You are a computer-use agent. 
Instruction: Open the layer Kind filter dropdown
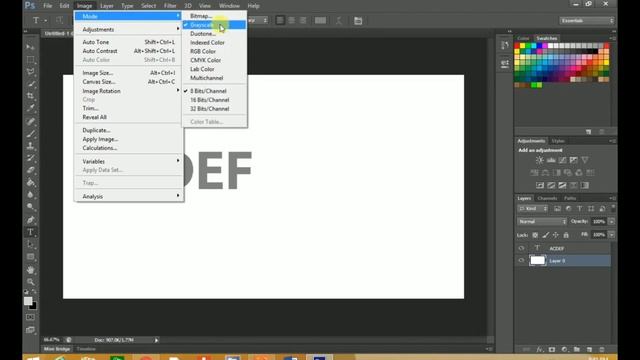533,209
